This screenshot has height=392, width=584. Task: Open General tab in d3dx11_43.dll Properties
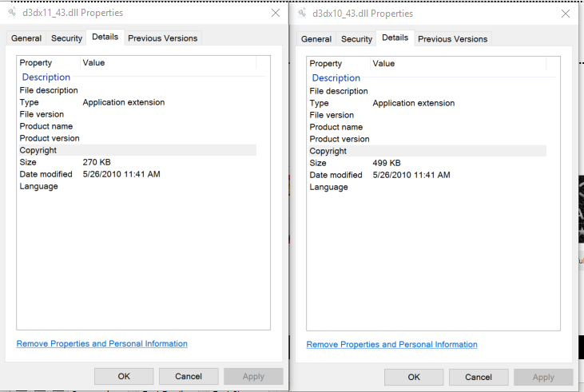coord(26,38)
